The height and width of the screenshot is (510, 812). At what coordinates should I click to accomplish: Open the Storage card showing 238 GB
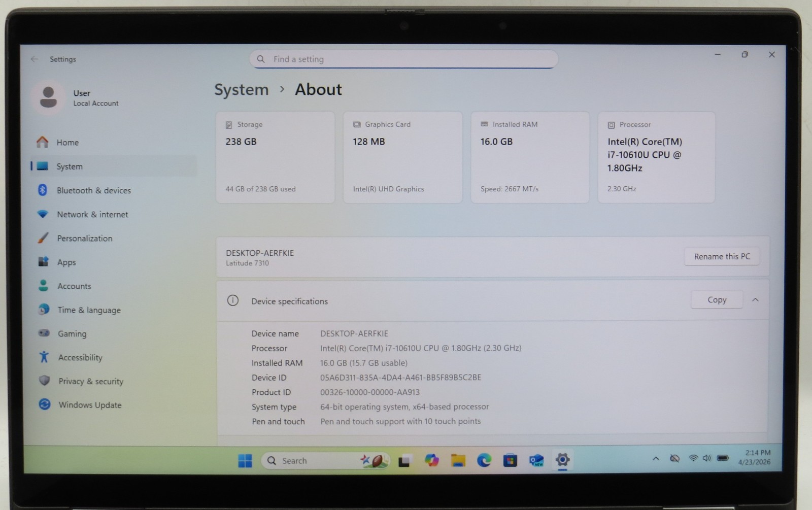click(x=275, y=157)
